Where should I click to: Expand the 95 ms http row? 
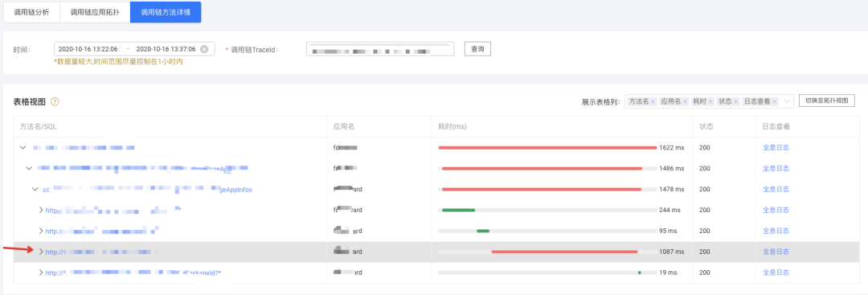[40, 231]
